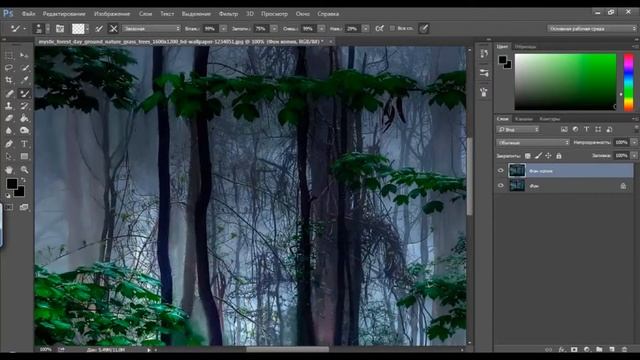
Task: Switch to the 'Образцы' swatches tab
Action: pos(525,47)
